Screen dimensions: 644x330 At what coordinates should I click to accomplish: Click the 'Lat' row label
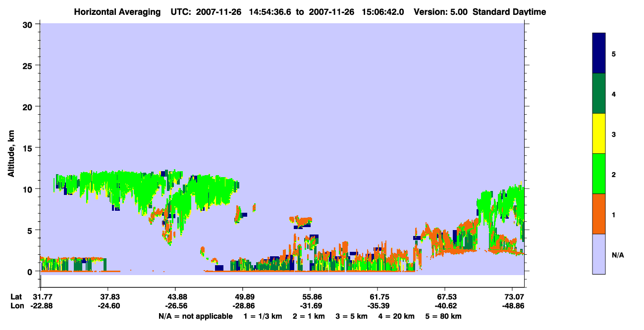coord(16,297)
